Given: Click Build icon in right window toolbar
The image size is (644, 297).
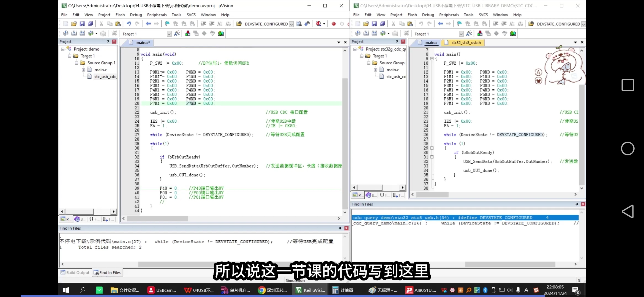Looking at the screenshot, I should click(366, 34).
